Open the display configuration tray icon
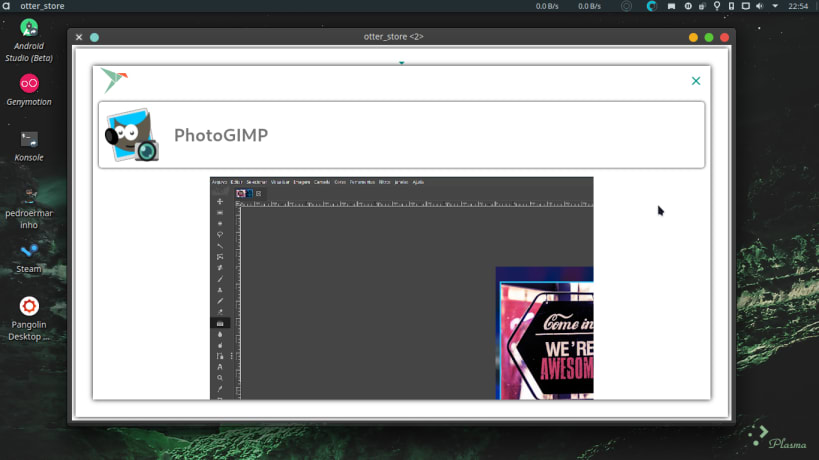Image resolution: width=819 pixels, height=460 pixels. pos(745,6)
